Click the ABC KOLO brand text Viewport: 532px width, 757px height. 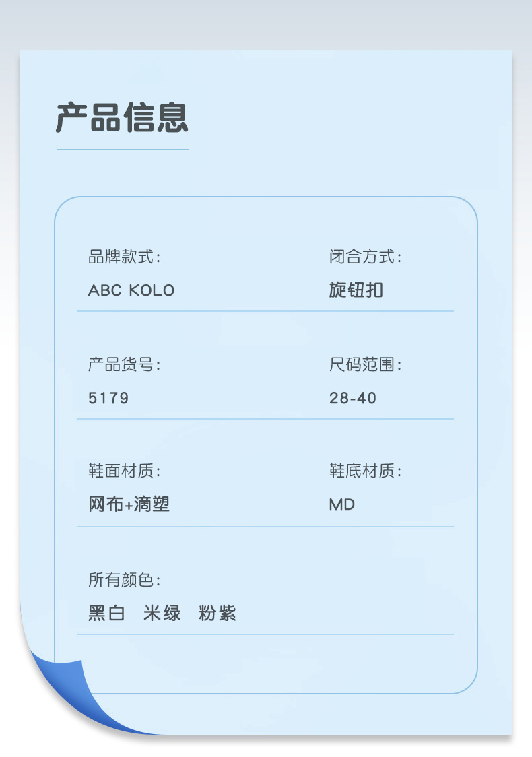pyautogui.click(x=131, y=290)
